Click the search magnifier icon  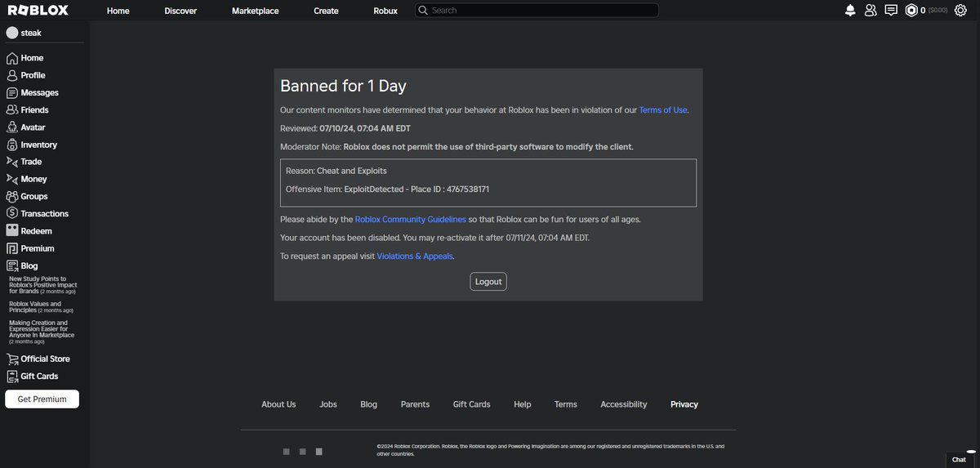[422, 11]
